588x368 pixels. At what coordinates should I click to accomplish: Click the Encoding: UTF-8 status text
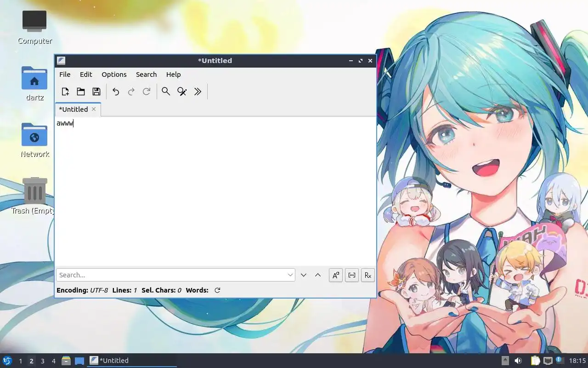tap(82, 290)
